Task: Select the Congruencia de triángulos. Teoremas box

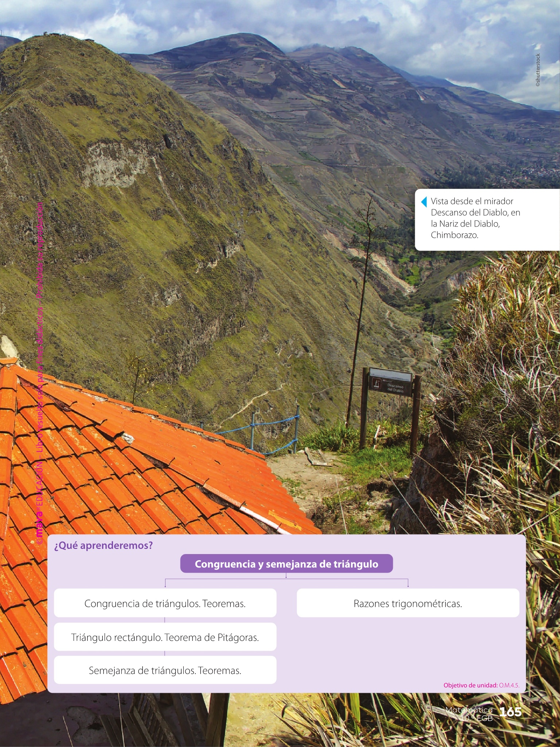Action: click(x=165, y=603)
